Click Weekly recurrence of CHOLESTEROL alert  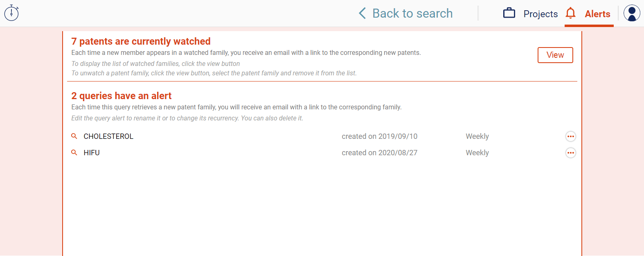pyautogui.click(x=477, y=136)
